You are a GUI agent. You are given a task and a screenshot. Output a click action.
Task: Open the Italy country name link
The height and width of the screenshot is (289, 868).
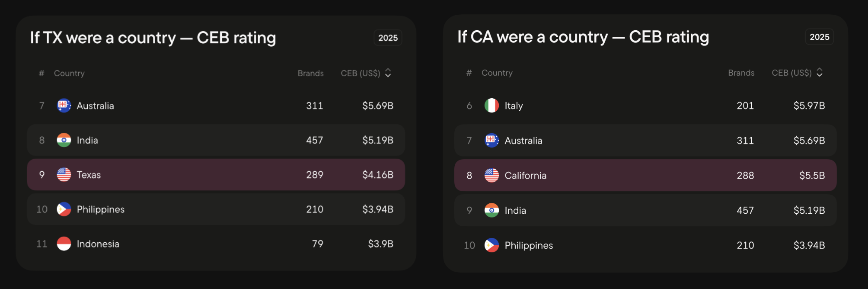click(x=514, y=106)
